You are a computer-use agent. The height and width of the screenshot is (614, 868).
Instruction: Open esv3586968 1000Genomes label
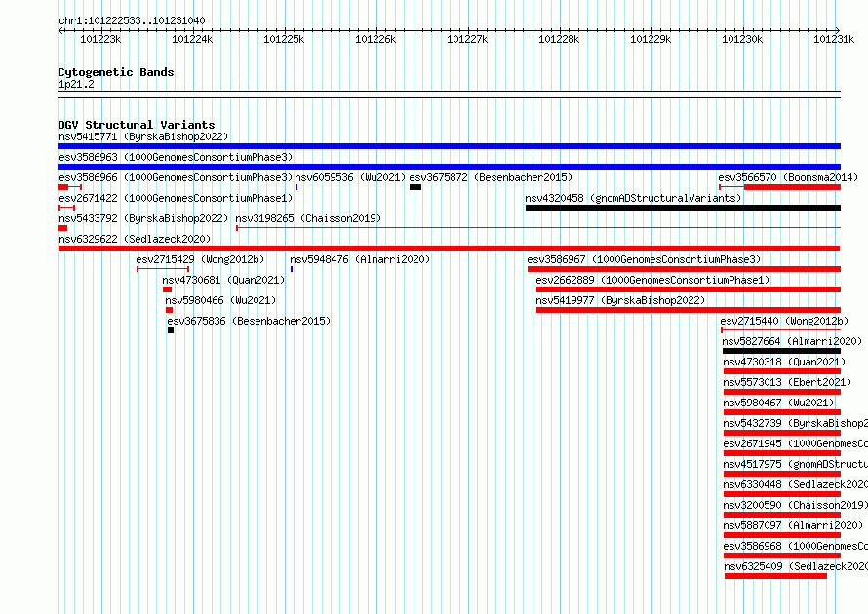(796, 546)
